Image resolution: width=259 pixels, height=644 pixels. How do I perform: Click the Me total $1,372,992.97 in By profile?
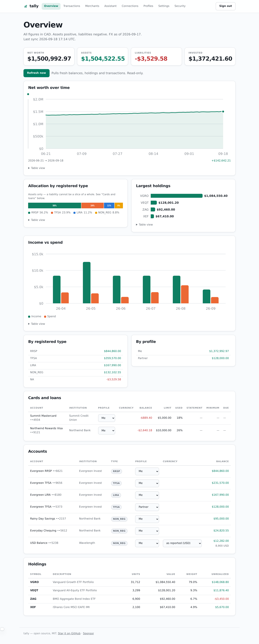click(219, 351)
